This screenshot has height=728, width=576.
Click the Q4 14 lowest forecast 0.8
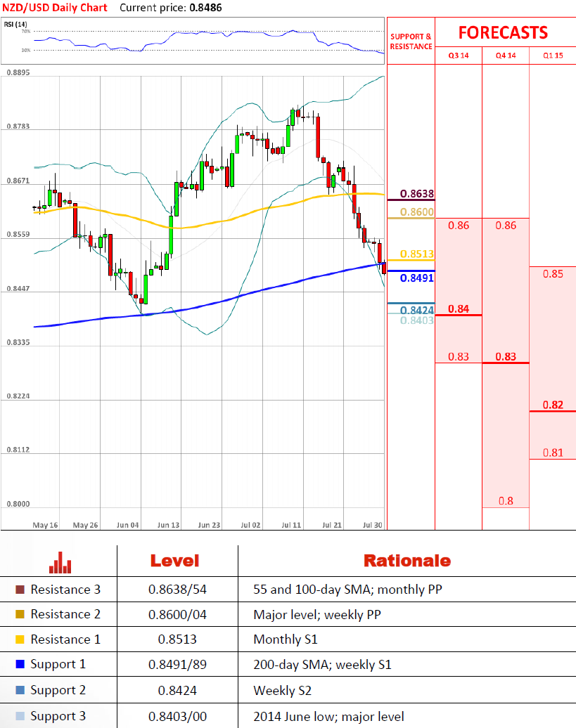[x=506, y=501]
